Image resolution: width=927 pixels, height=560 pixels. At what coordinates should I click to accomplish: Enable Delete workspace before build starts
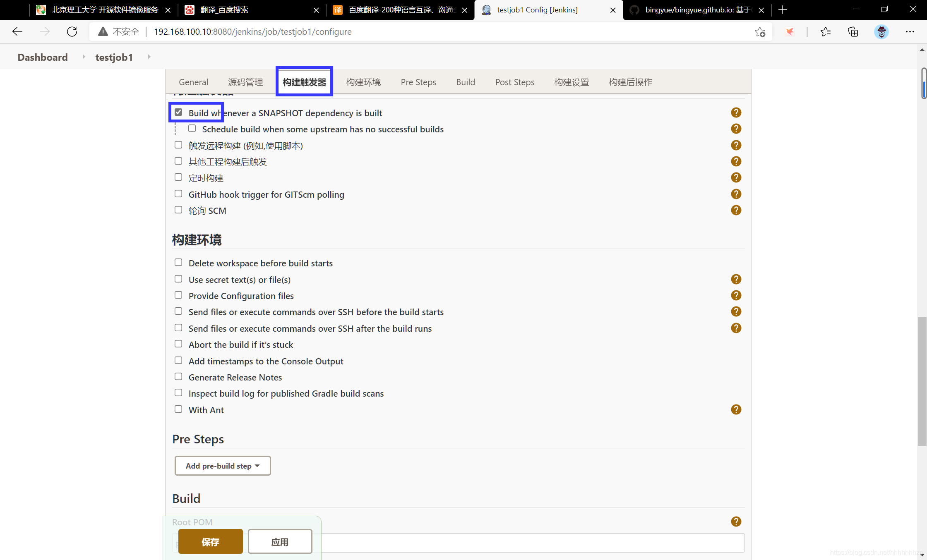[178, 262]
